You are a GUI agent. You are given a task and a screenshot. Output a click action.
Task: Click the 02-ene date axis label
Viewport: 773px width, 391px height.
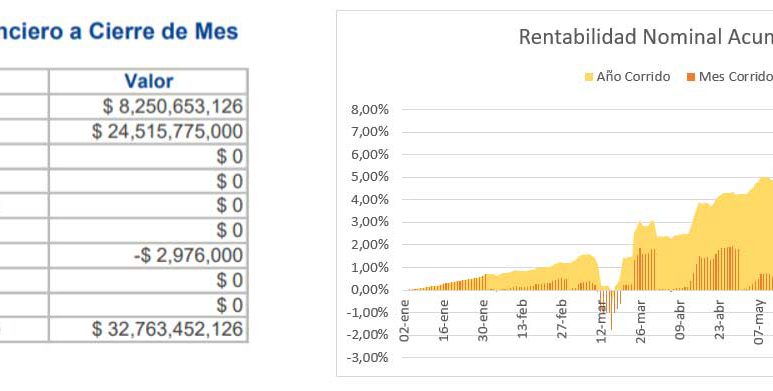[x=405, y=320]
